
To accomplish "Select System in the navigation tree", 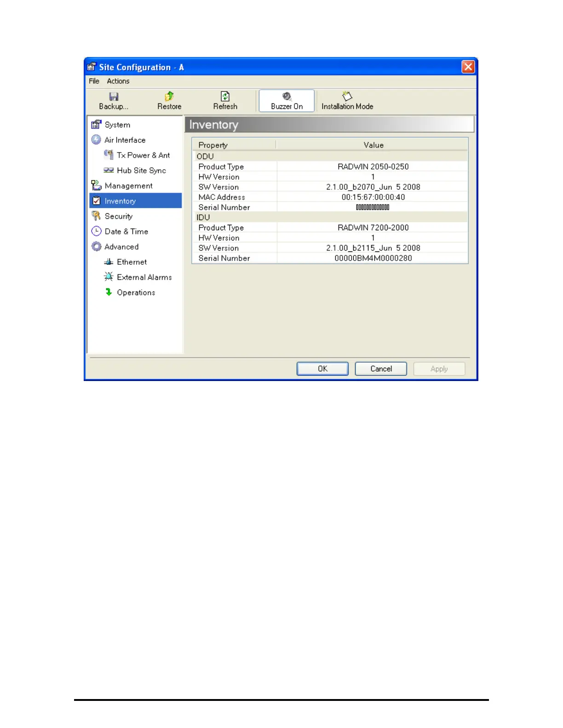I will click(117, 125).
